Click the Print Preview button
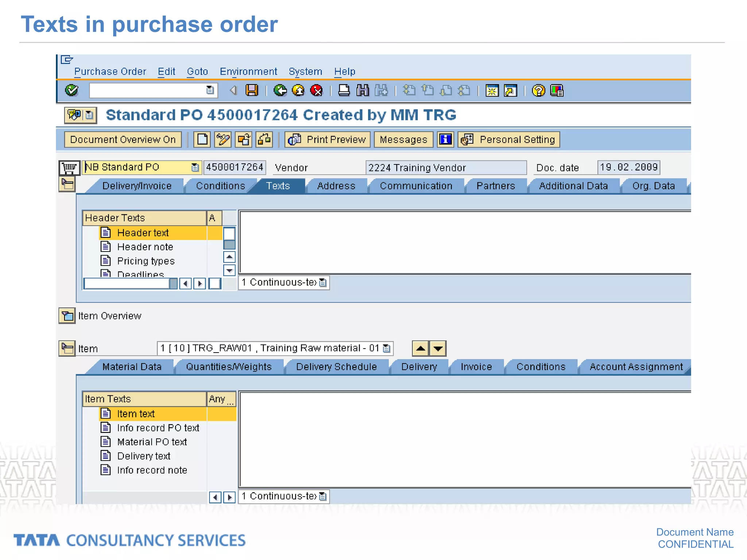The image size is (747, 560). [x=328, y=140]
